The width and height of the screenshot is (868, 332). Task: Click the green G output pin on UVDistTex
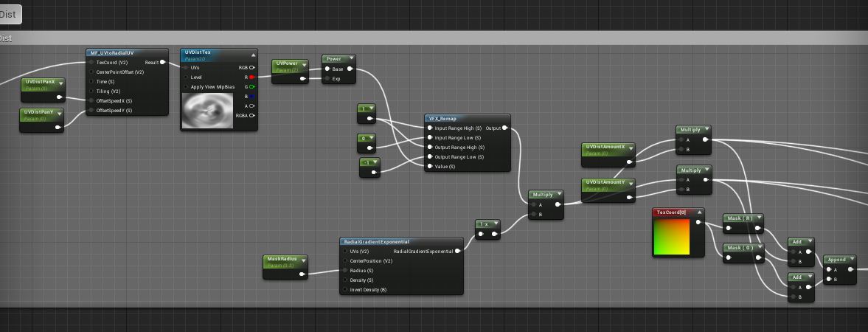(251, 86)
